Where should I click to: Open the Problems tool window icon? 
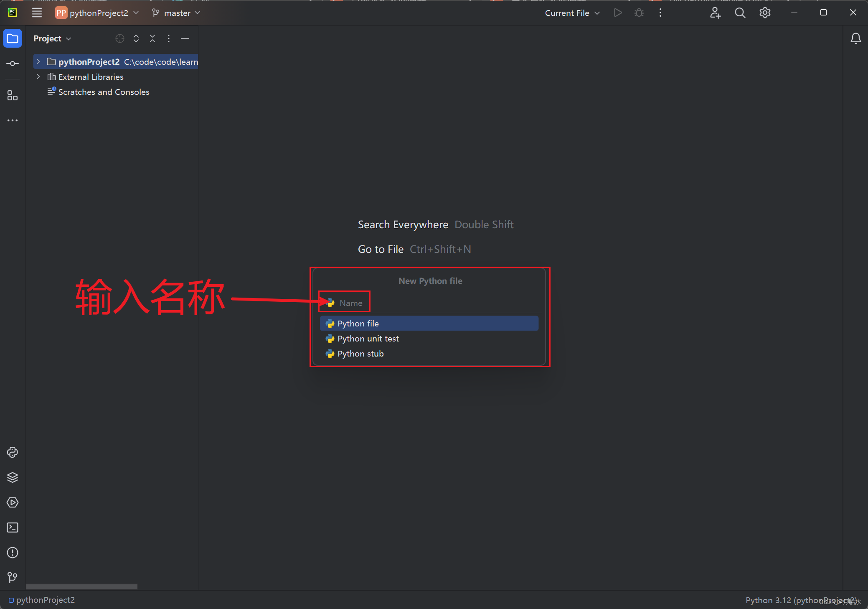(x=13, y=553)
